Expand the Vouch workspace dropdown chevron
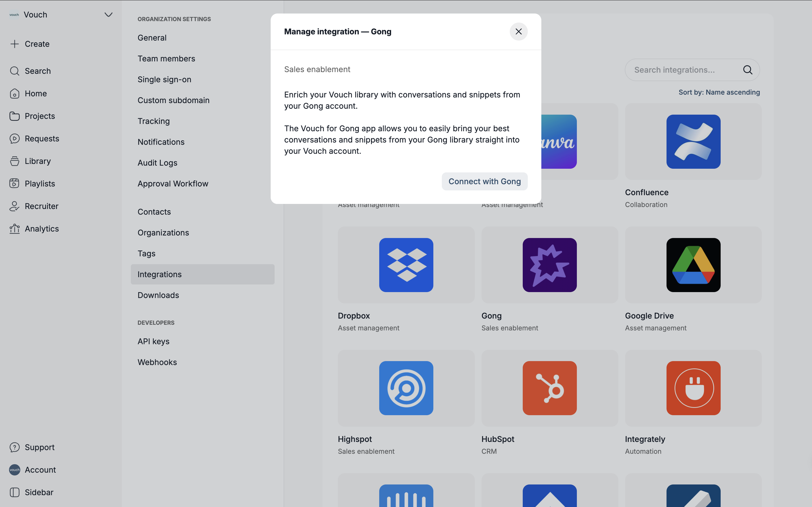 tap(108, 15)
